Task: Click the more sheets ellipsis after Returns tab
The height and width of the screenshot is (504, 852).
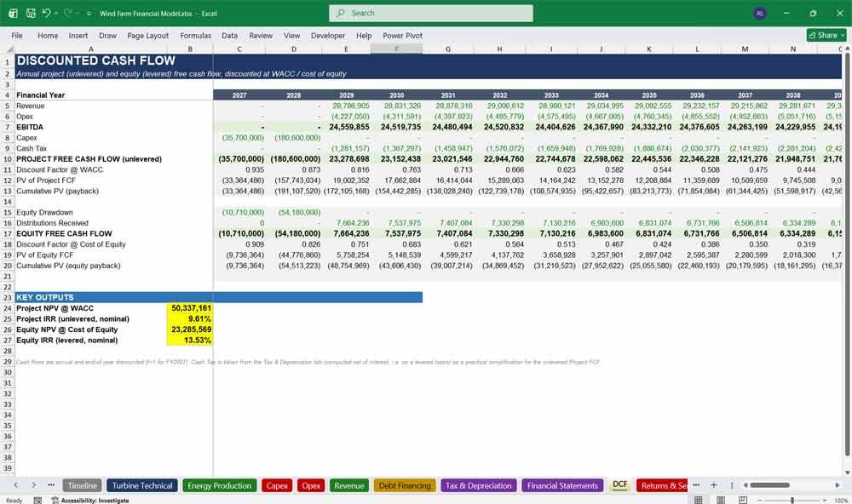Action: [696, 485]
